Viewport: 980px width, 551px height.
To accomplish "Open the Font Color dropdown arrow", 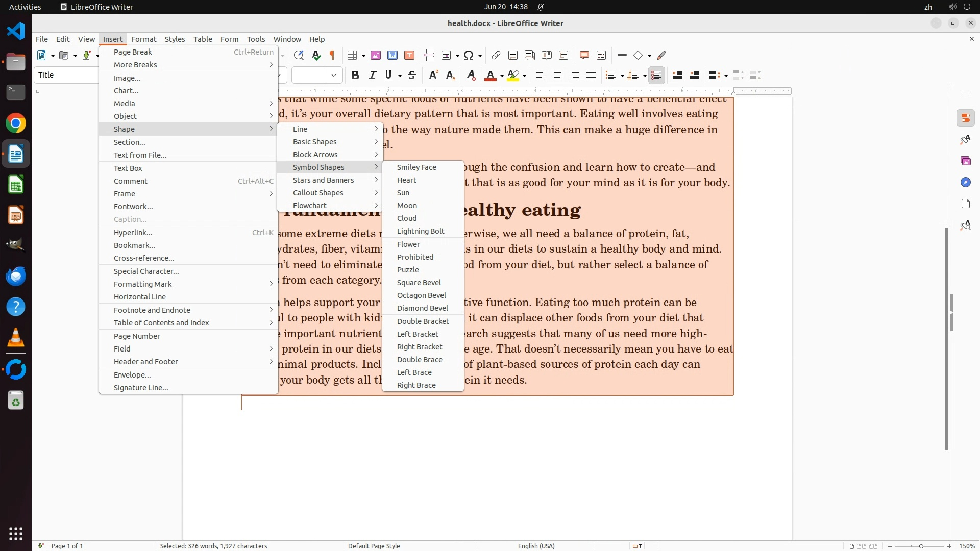I will point(502,76).
